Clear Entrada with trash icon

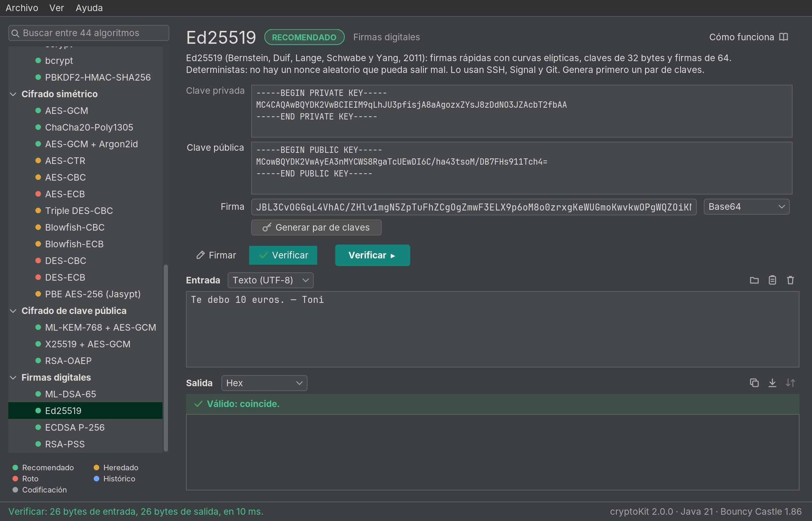point(790,280)
